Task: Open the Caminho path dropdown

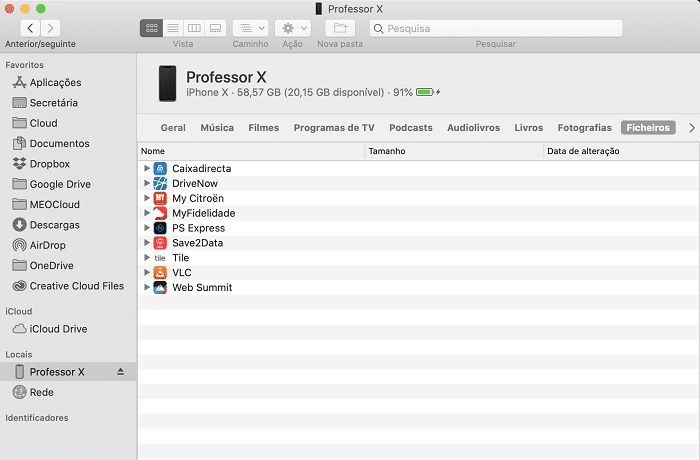Action: point(250,28)
